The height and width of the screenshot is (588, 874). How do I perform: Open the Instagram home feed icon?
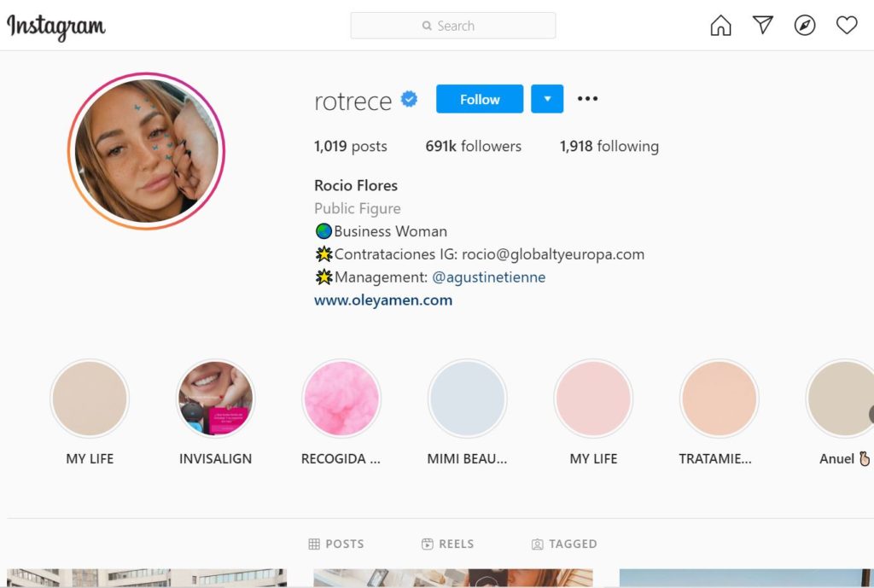pyautogui.click(x=720, y=25)
